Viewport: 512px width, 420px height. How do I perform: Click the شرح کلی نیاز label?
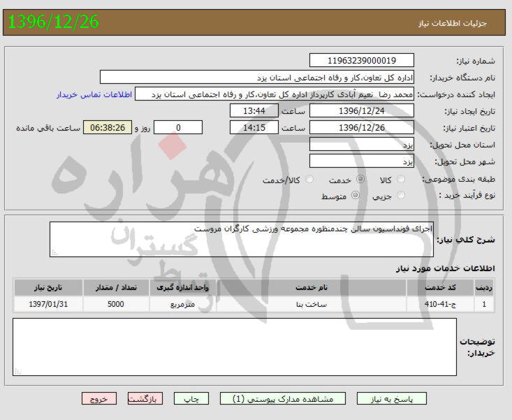click(x=466, y=240)
